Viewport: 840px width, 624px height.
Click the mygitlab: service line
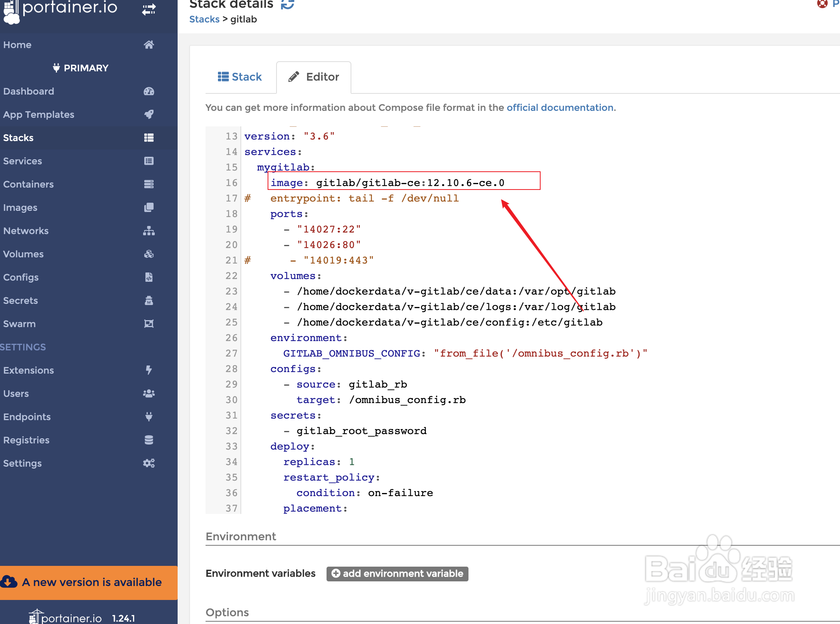click(286, 167)
